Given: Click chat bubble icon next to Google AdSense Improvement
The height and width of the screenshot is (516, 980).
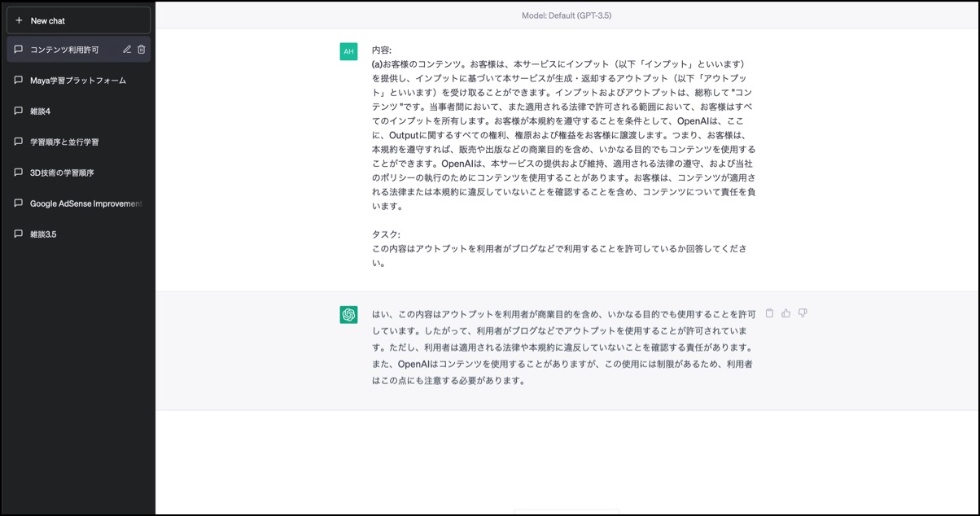Looking at the screenshot, I should tap(19, 203).
